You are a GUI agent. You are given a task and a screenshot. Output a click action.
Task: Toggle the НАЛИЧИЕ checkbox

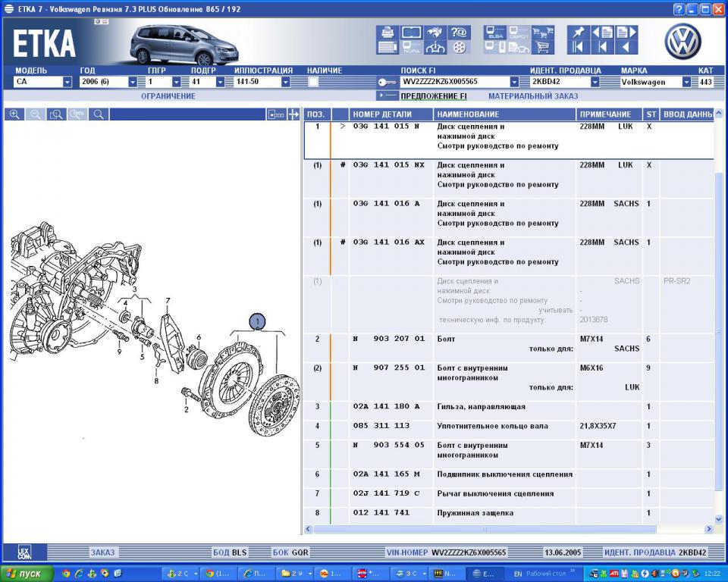pos(313,82)
